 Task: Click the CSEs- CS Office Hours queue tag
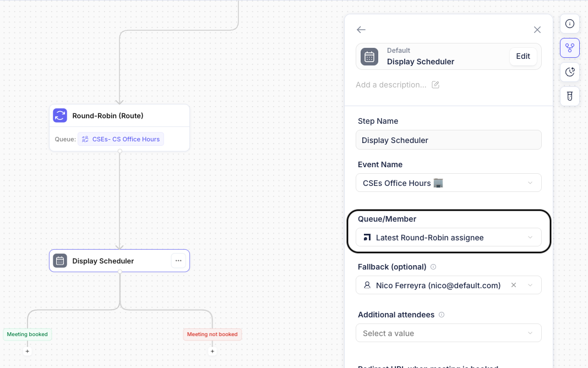tap(121, 139)
